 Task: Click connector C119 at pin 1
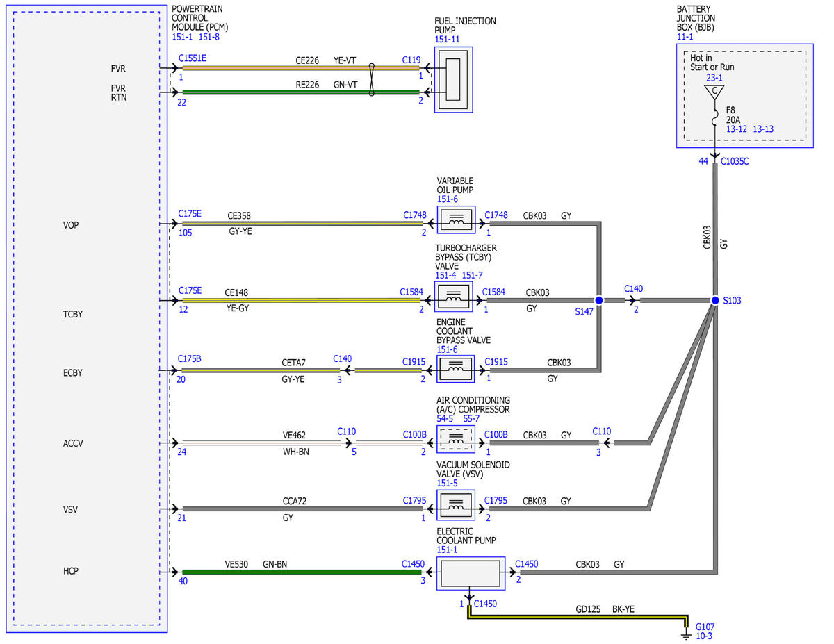[411, 60]
